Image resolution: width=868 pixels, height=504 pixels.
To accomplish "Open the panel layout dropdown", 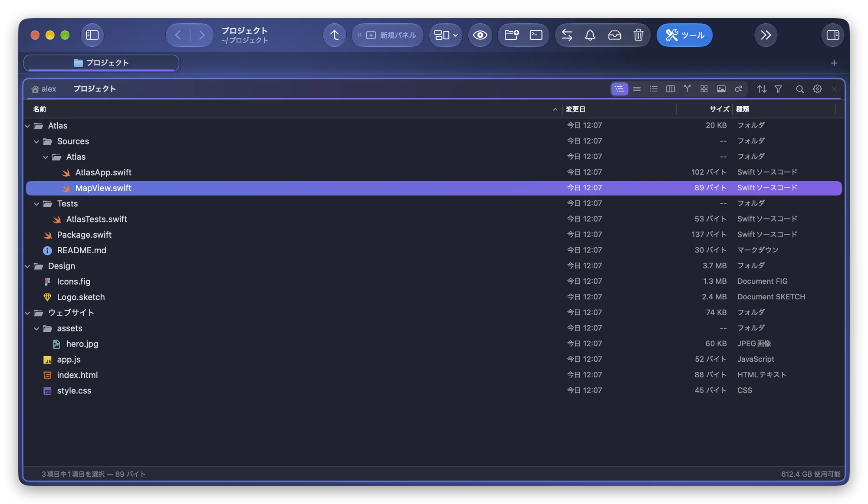I will (446, 35).
